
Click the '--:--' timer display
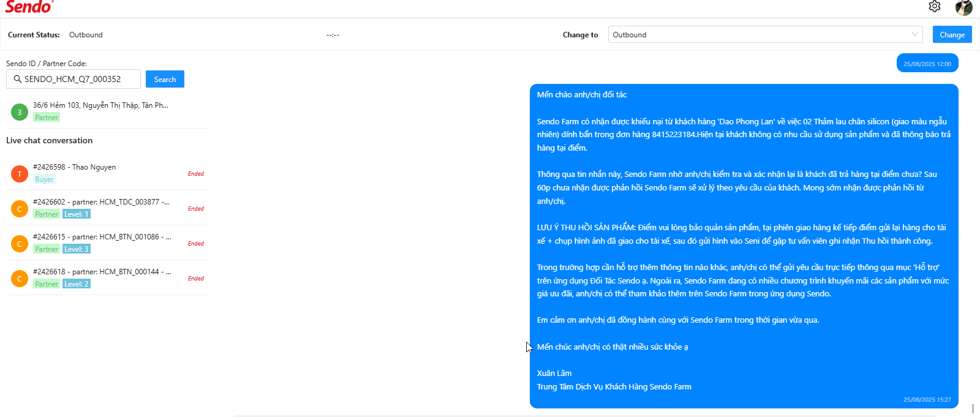coord(333,35)
